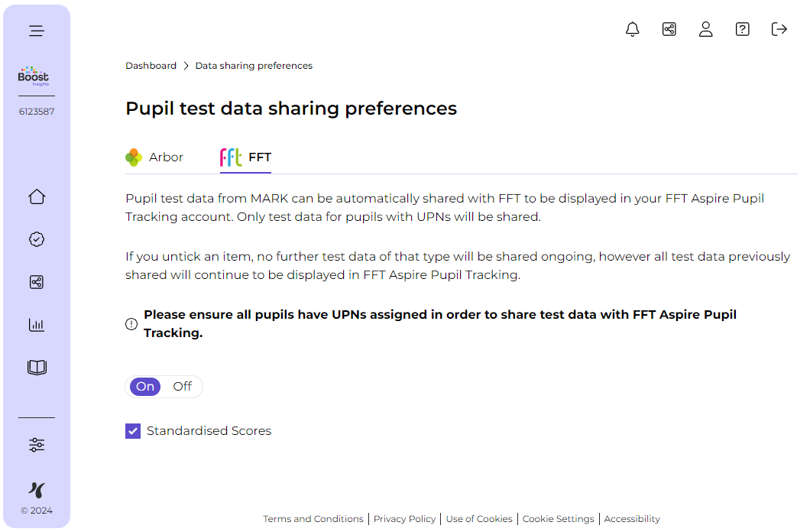Untick the Standardised Scores checkbox
810x532 pixels.
(x=133, y=431)
